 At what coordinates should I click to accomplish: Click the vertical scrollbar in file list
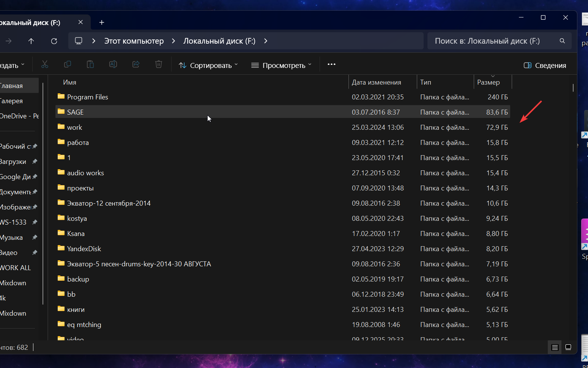pyautogui.click(x=573, y=88)
